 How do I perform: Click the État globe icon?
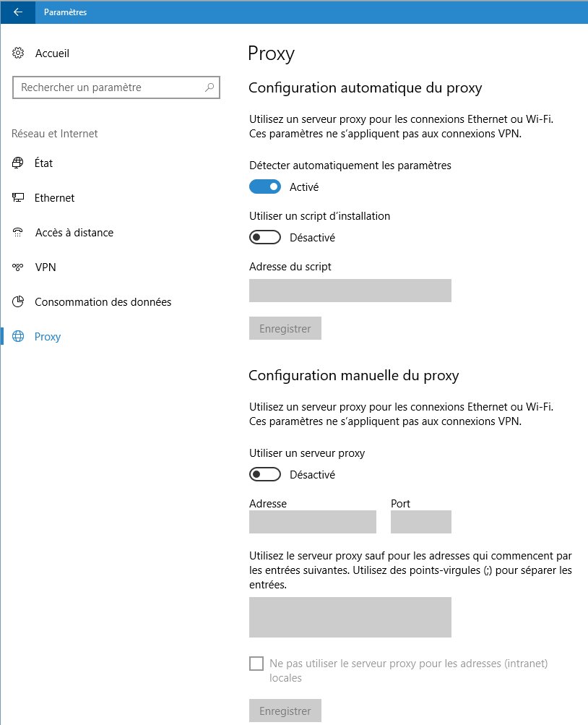coord(19,163)
